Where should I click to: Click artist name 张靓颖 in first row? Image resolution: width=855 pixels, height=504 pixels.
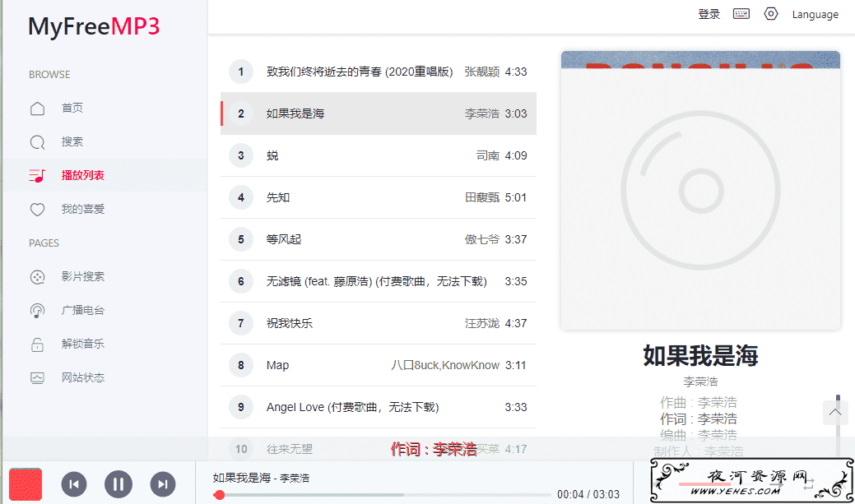(482, 72)
